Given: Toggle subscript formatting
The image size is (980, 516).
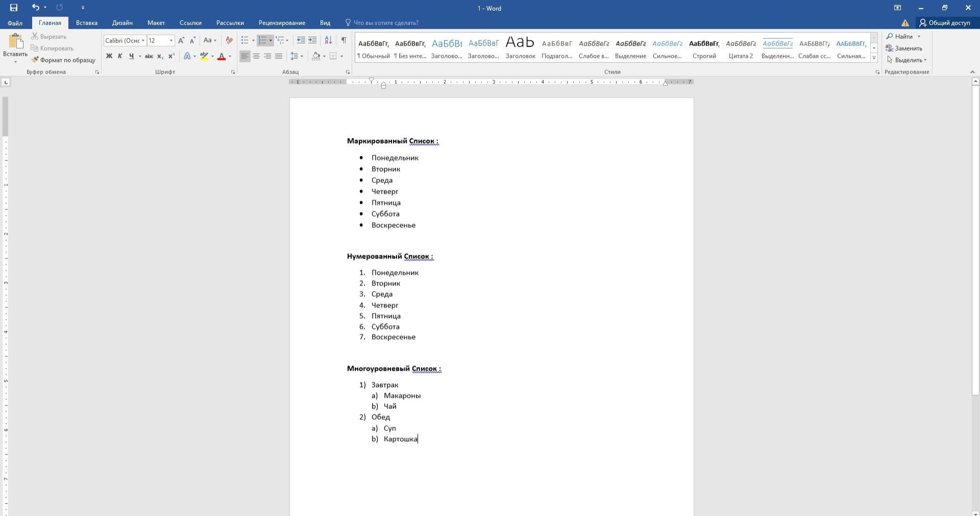Looking at the screenshot, I should click(160, 56).
